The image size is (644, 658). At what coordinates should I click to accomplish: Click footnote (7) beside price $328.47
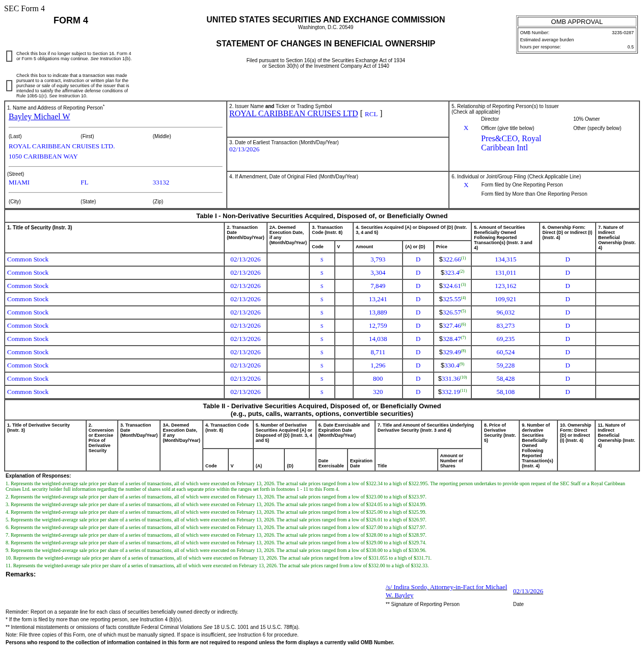tap(463, 337)
